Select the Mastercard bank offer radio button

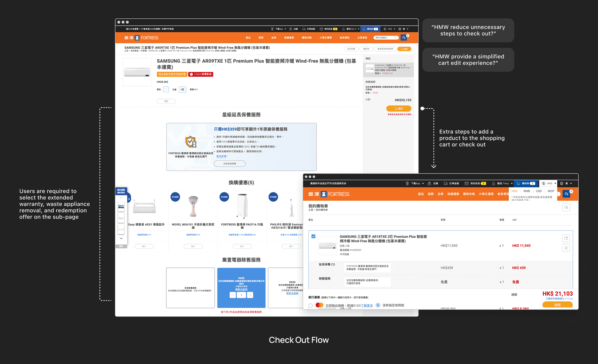coord(310,305)
